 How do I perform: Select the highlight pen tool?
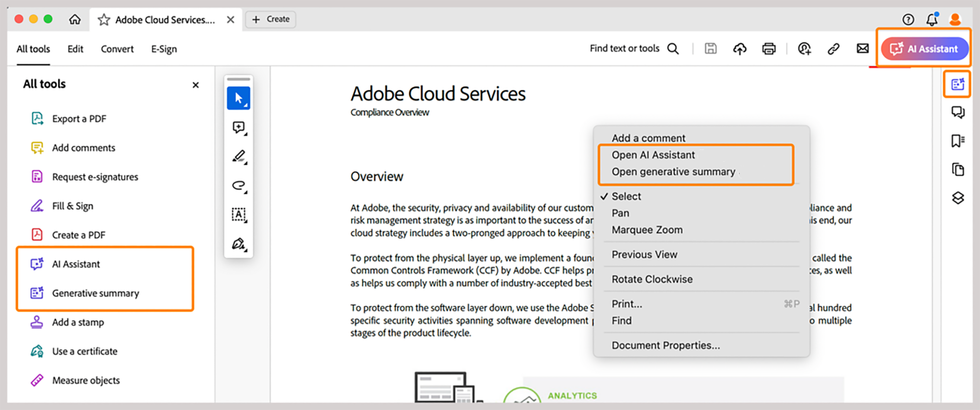(238, 156)
